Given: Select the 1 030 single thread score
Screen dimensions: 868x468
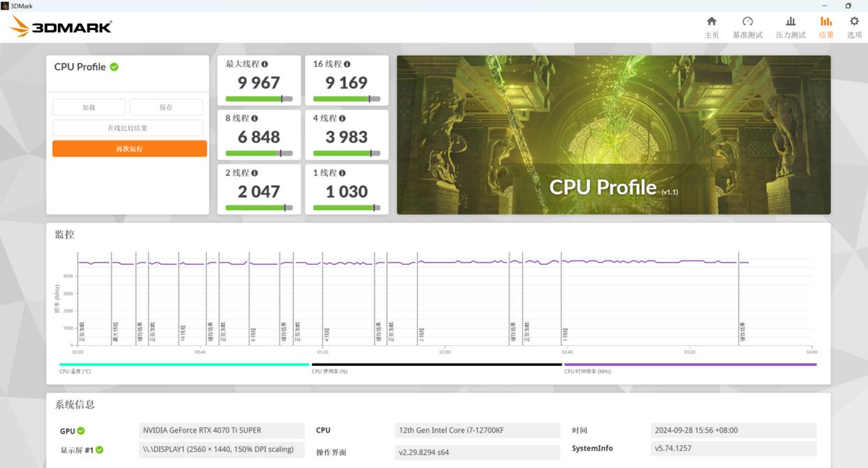Looking at the screenshot, I should click(347, 192).
